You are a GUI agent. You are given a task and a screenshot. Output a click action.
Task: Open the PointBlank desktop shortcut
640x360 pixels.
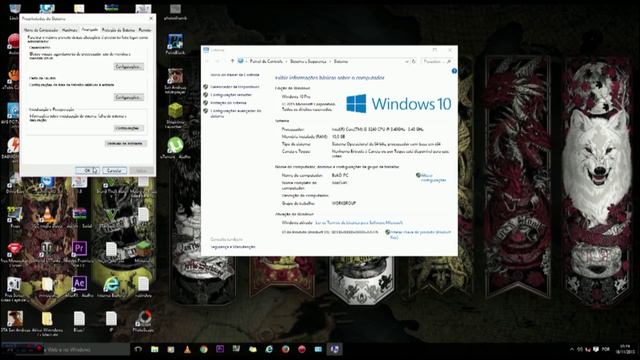[x=175, y=44]
